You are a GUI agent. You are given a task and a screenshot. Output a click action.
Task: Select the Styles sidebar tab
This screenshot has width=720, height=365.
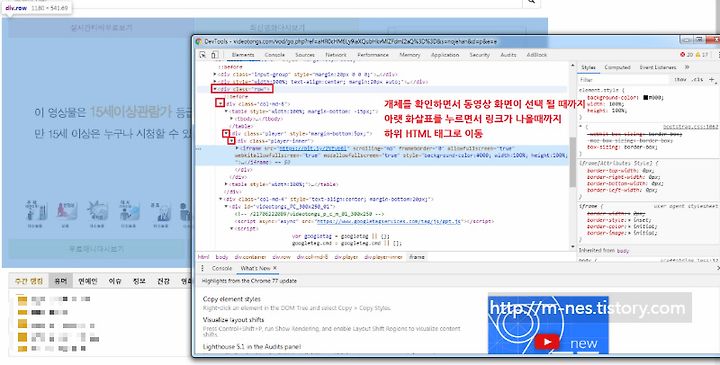588,67
